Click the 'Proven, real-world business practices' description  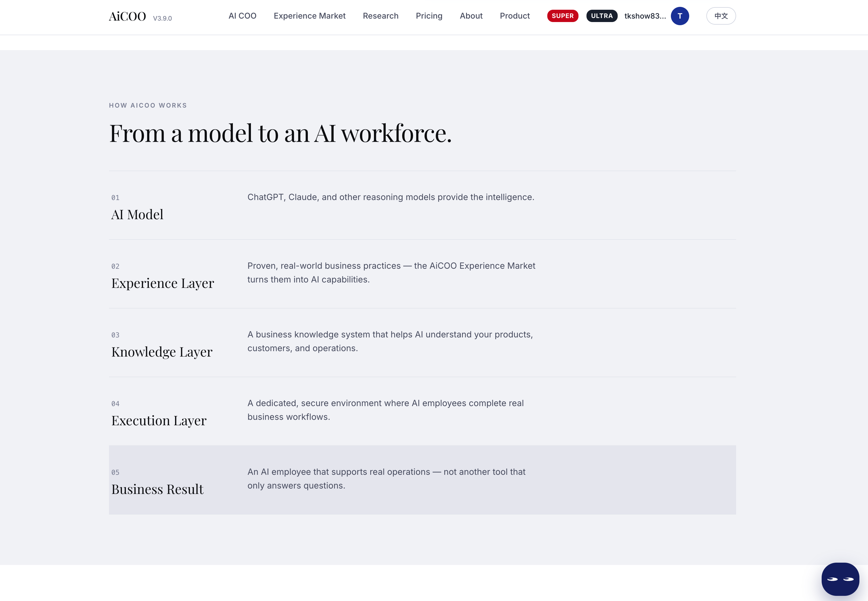(x=391, y=273)
